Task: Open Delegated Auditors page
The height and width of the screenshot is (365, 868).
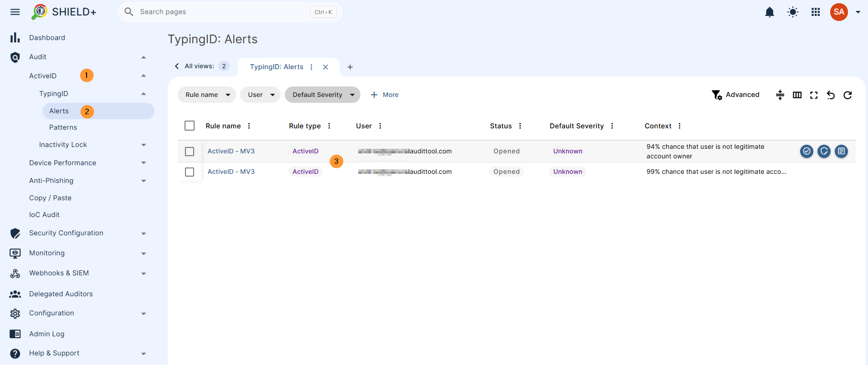Action: click(61, 294)
